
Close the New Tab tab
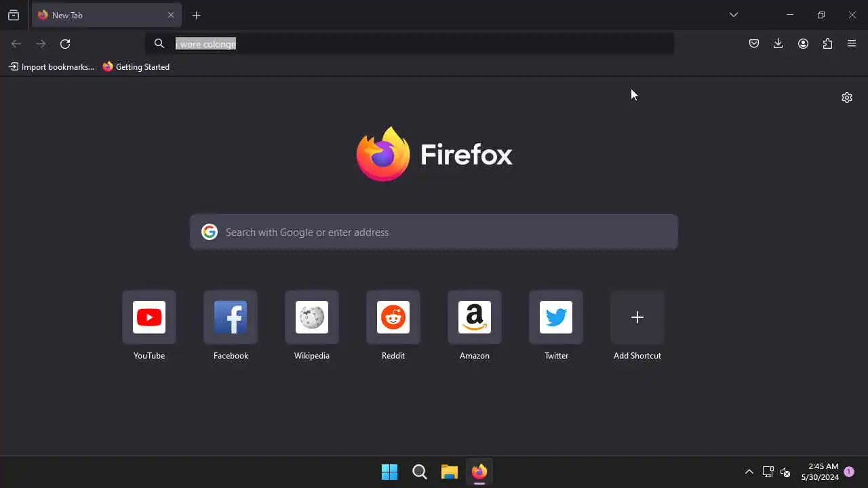171,15
